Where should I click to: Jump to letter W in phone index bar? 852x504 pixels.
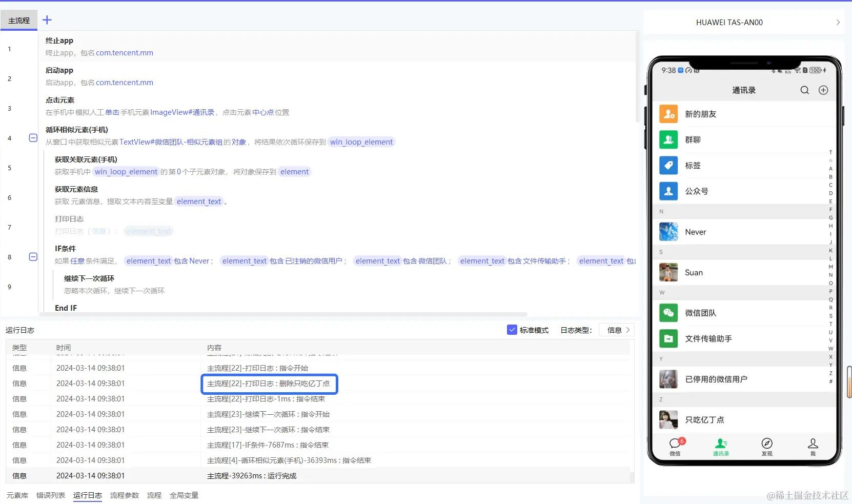tap(831, 349)
